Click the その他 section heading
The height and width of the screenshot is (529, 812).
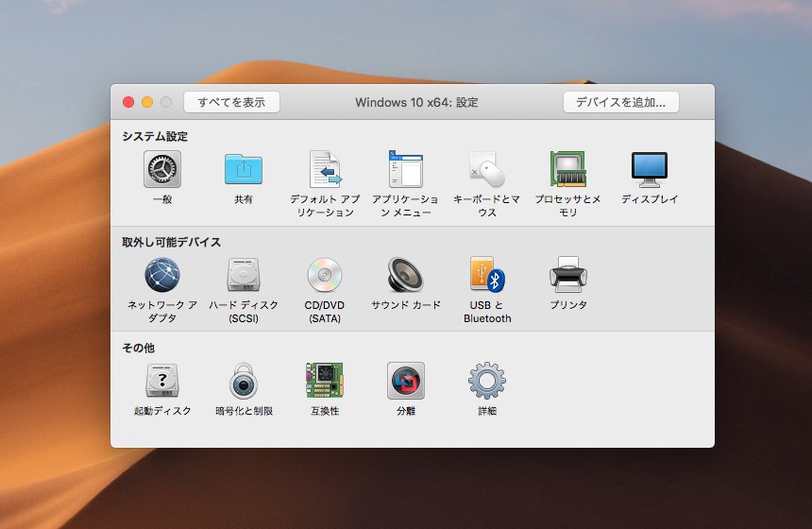138,348
